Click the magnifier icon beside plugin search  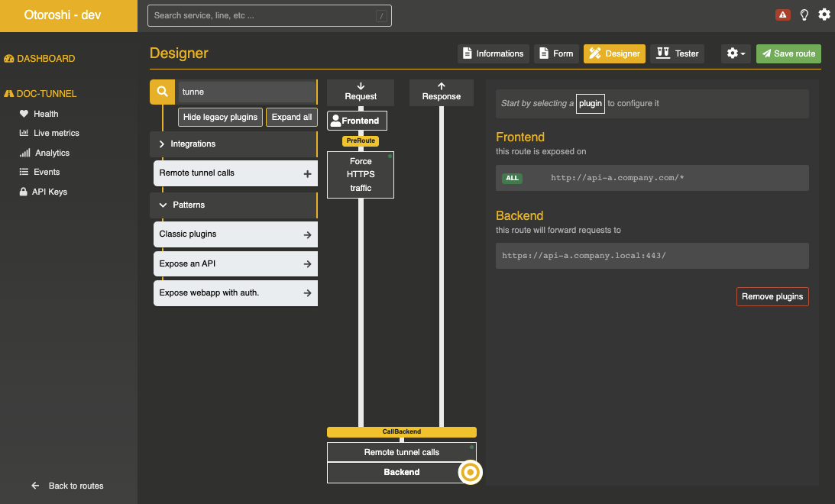(x=162, y=92)
